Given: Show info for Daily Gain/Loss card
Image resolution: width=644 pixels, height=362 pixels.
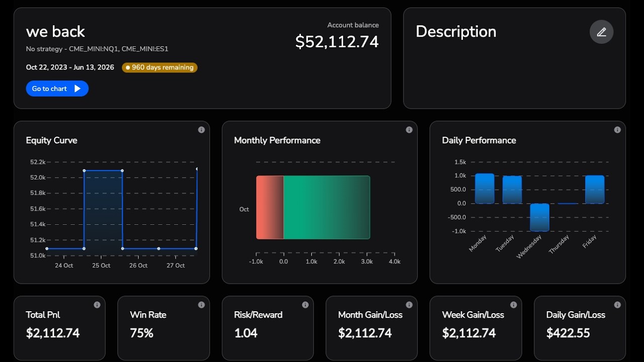Looking at the screenshot, I should (617, 305).
